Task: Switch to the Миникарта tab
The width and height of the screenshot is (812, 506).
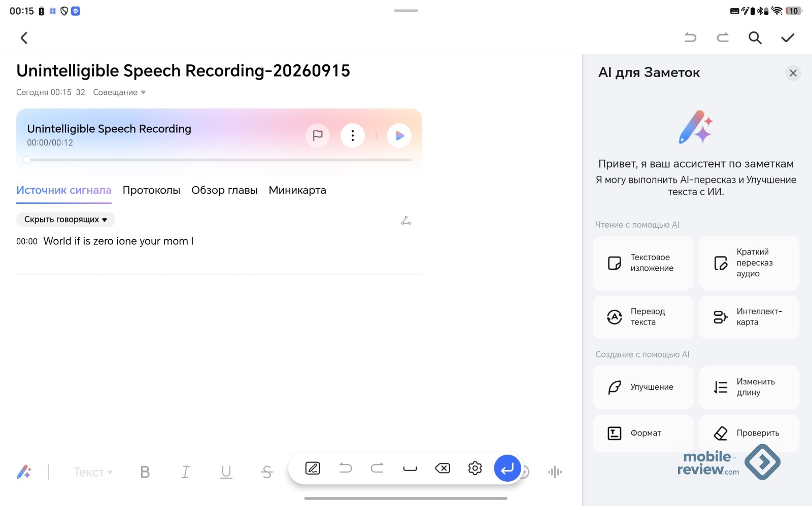Action: 297,190
